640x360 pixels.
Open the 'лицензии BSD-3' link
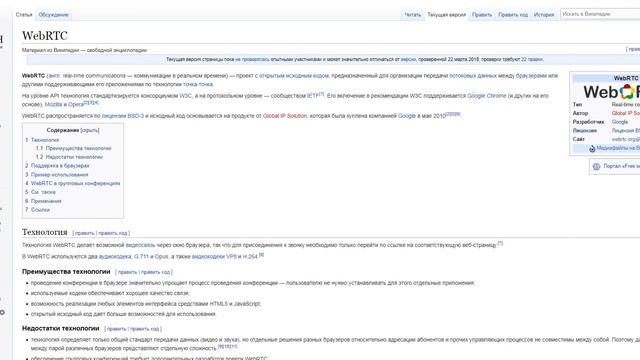pos(123,116)
